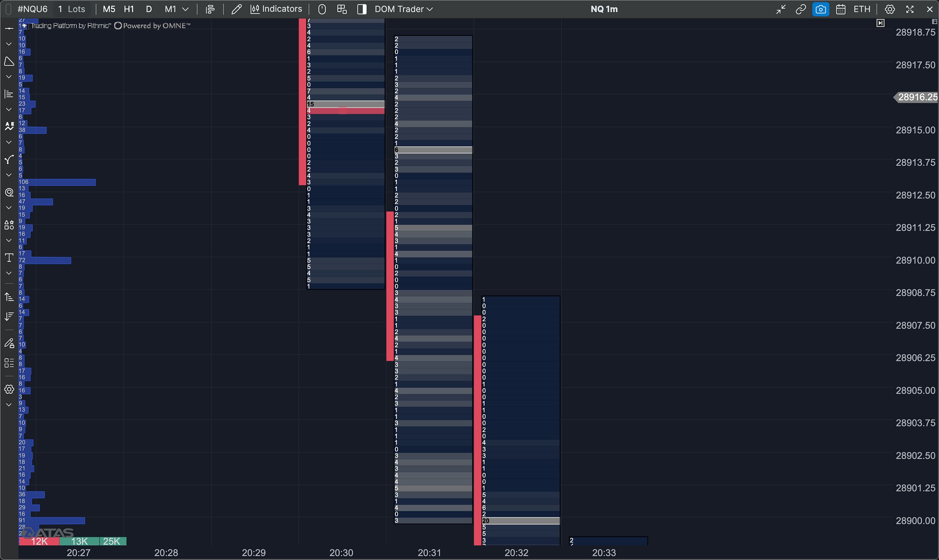Select the Elliott wave pattern tool

(9, 126)
